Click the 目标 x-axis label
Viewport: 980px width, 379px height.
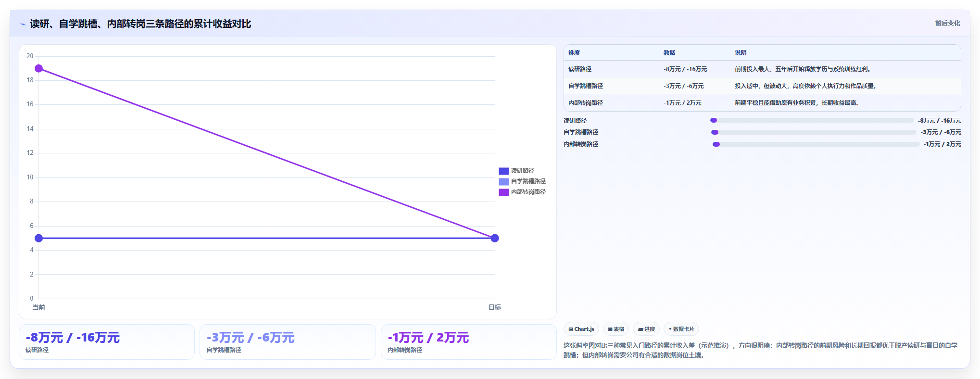495,307
